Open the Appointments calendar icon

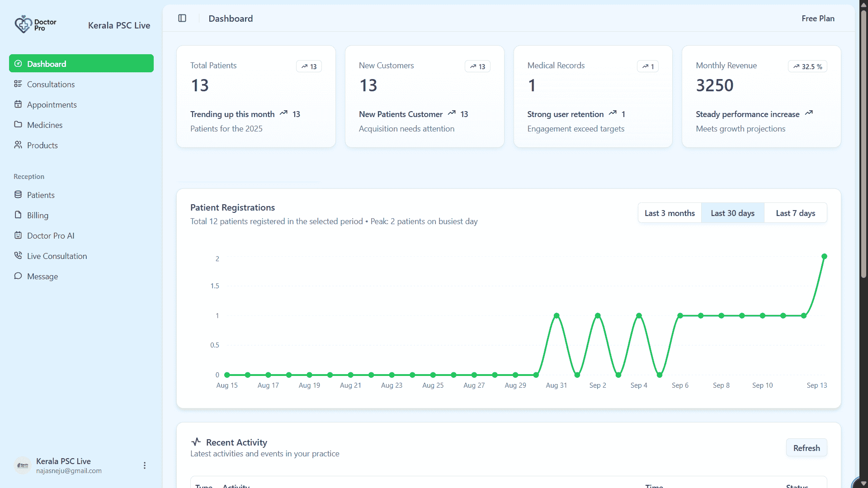(18, 104)
